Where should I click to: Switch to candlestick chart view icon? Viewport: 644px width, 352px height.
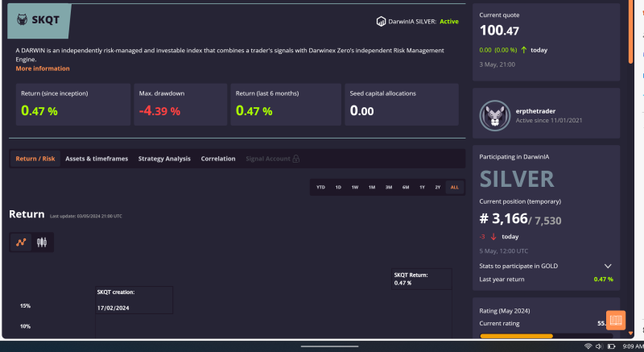click(x=42, y=242)
